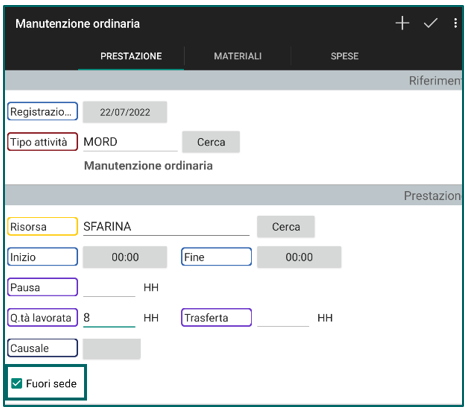The image size is (469, 414).
Task: Open the SPESE tab
Action: pyautogui.click(x=344, y=56)
